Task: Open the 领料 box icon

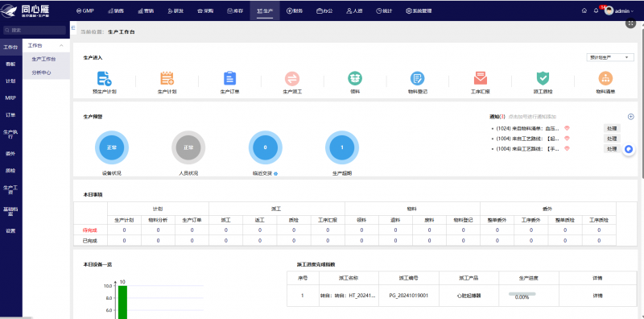Action: [355, 78]
